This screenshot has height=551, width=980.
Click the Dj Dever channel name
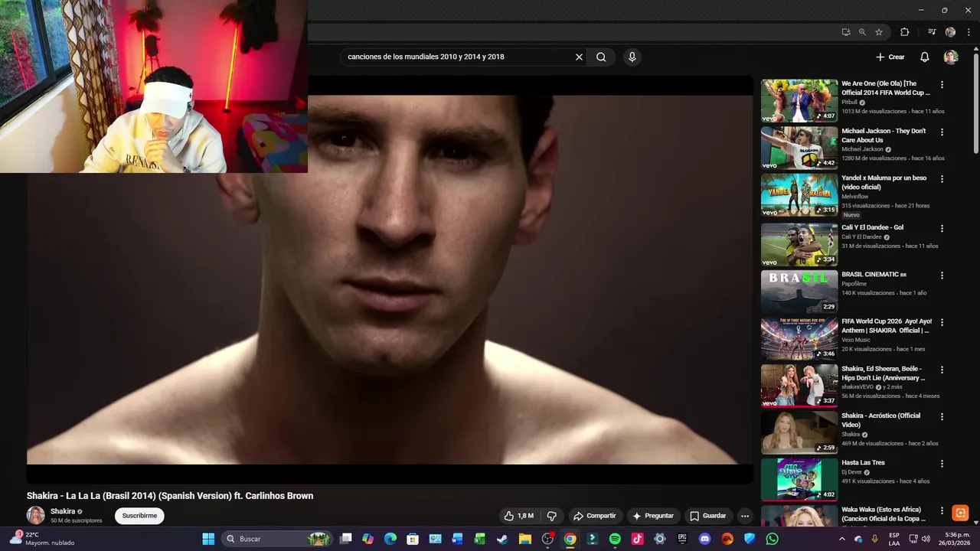[x=851, y=472]
